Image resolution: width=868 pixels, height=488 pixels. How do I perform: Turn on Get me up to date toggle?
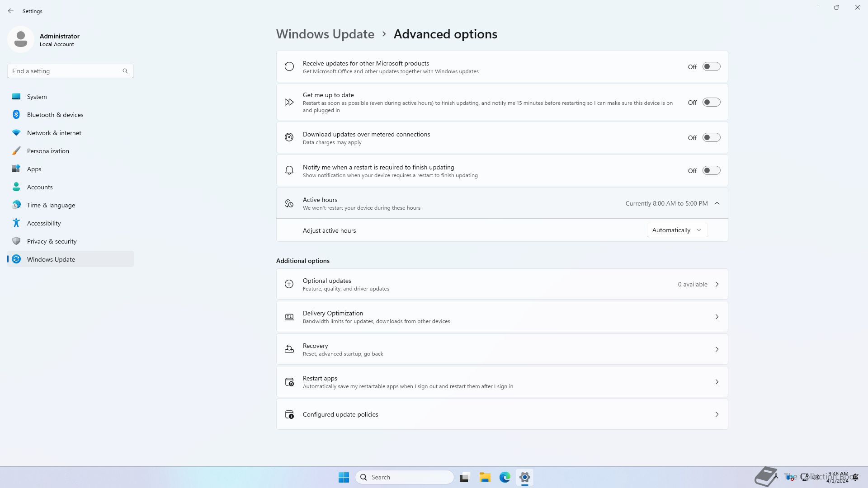coord(711,103)
